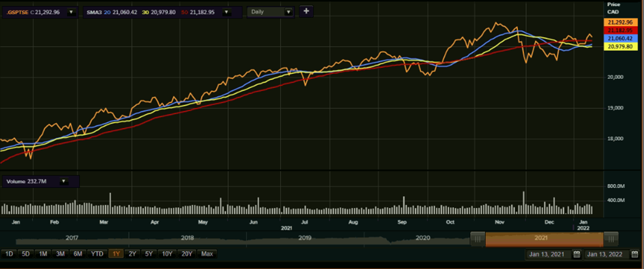
Task: Select the 5Y time range
Action: point(149,254)
